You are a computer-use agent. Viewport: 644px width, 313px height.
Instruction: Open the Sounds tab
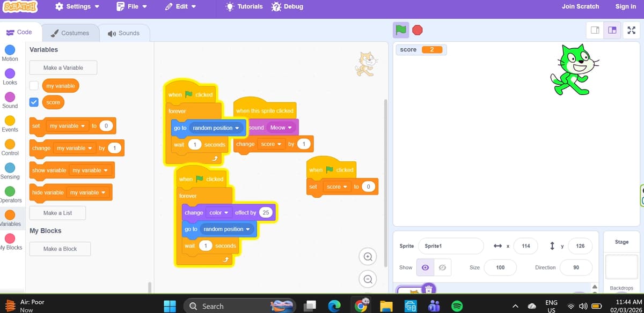pos(123,33)
